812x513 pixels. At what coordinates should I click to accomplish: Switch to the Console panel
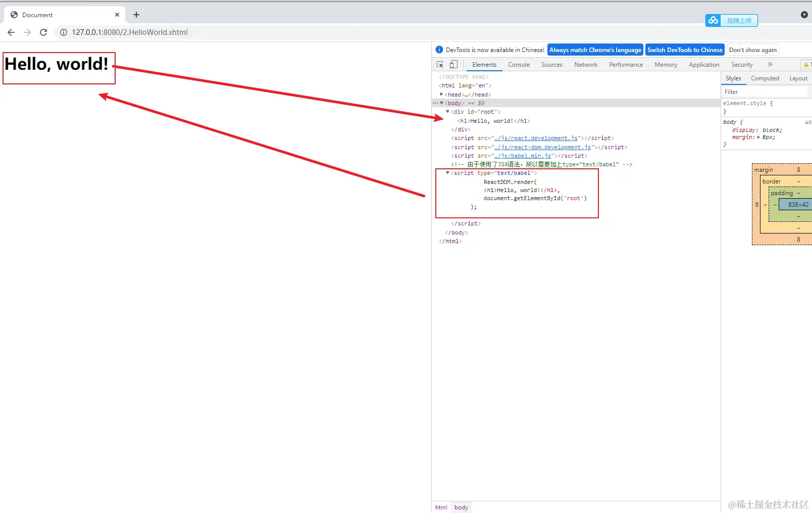(519, 65)
